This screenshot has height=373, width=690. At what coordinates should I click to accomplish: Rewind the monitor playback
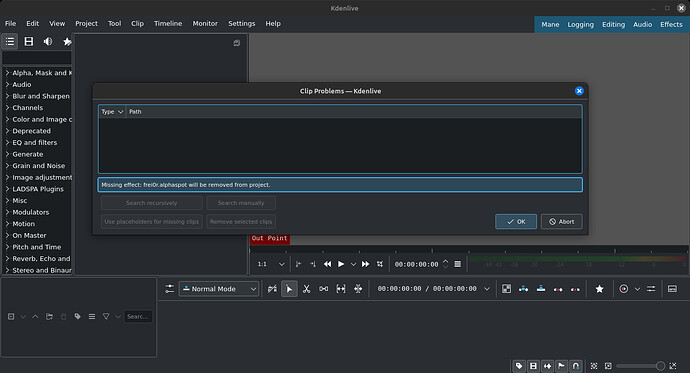327,264
